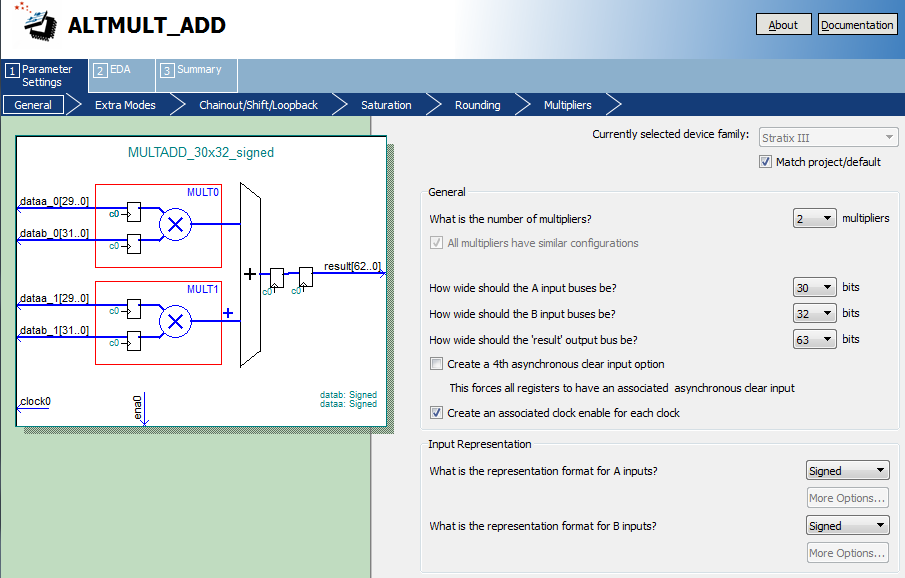Click the step 3 number icon
The height and width of the screenshot is (578, 905).
point(167,70)
